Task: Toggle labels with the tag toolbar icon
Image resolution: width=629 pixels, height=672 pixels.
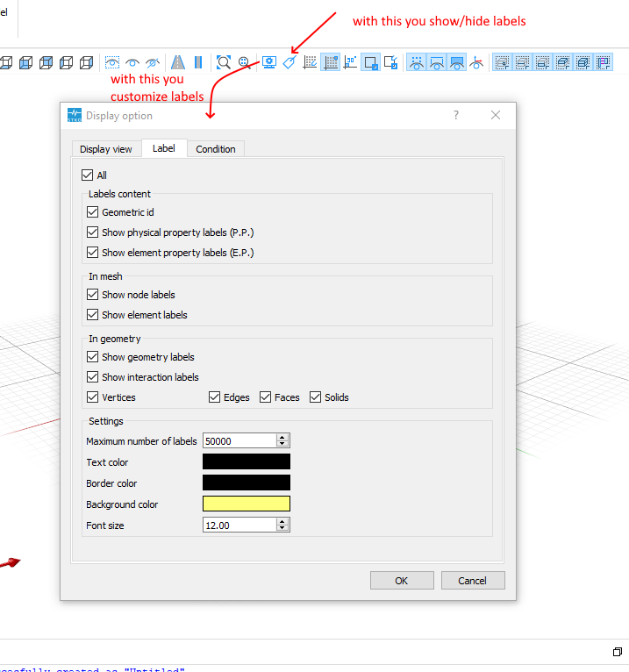Action: 289,62
